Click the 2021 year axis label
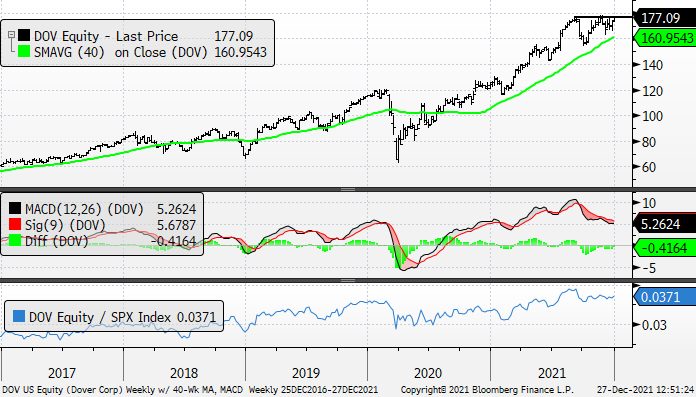Viewport: 696px width, 397px height. point(552,373)
